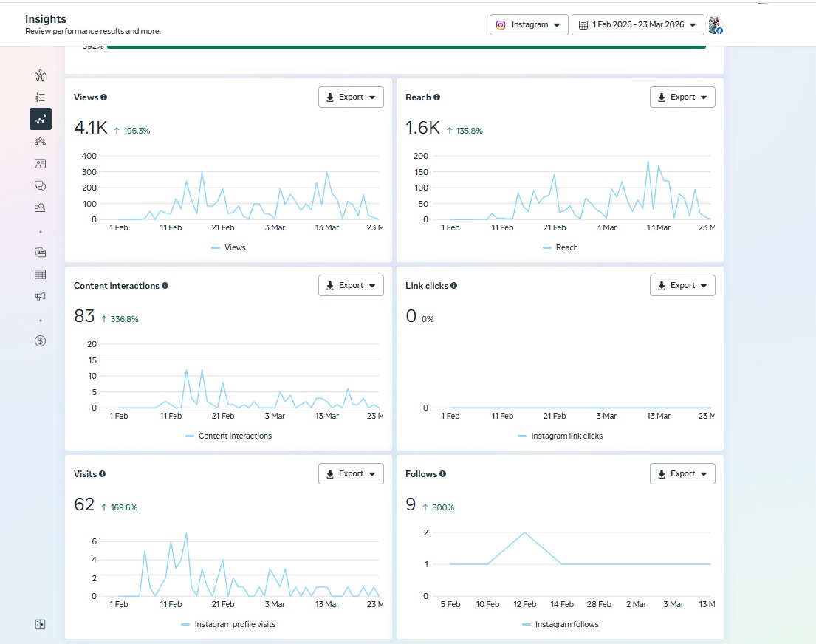This screenshot has width=816, height=644.
Task: Open the chat bubbles icon in sidebar
Action: 40,186
